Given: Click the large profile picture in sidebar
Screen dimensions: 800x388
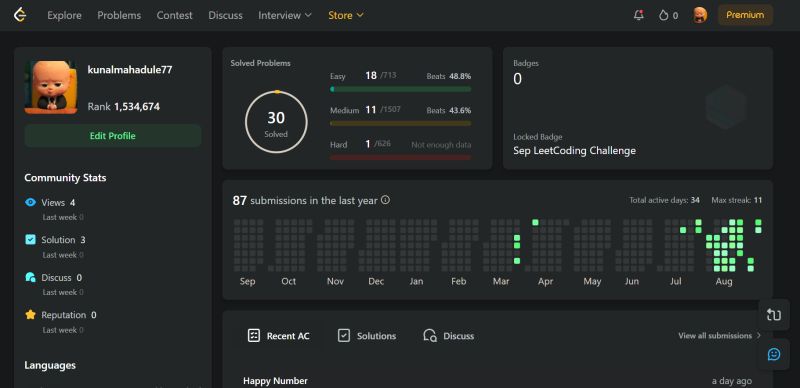Looking at the screenshot, I should coord(51,87).
